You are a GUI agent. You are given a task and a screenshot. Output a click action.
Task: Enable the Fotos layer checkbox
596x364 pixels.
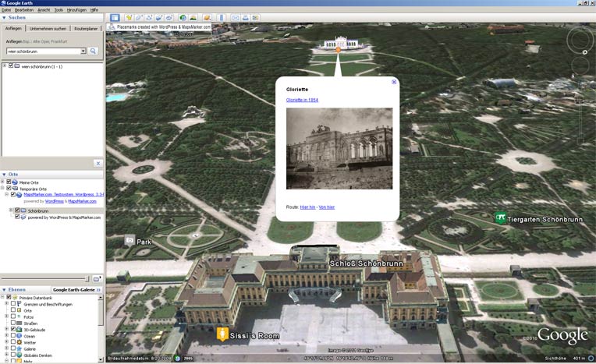[13, 316]
